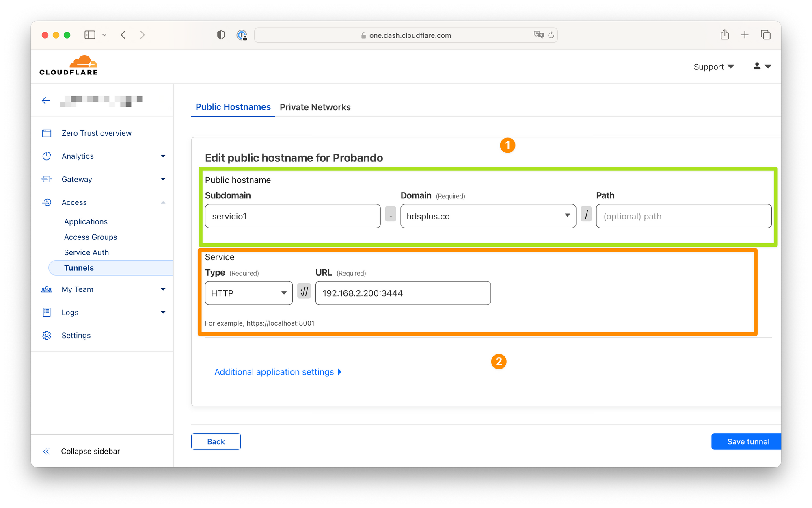The width and height of the screenshot is (812, 508).
Task: Expand Additional application settings link
Action: click(x=278, y=372)
